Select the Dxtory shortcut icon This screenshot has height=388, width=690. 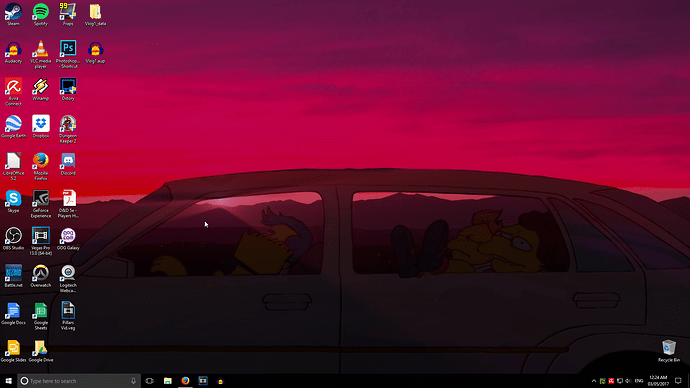[68, 90]
